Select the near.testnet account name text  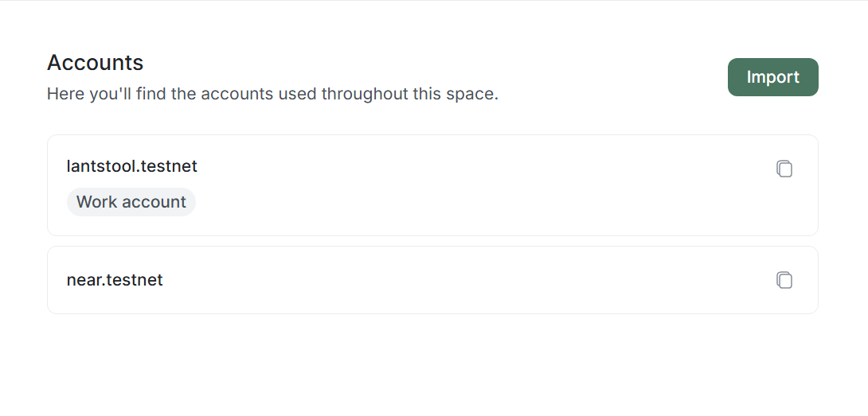115,280
